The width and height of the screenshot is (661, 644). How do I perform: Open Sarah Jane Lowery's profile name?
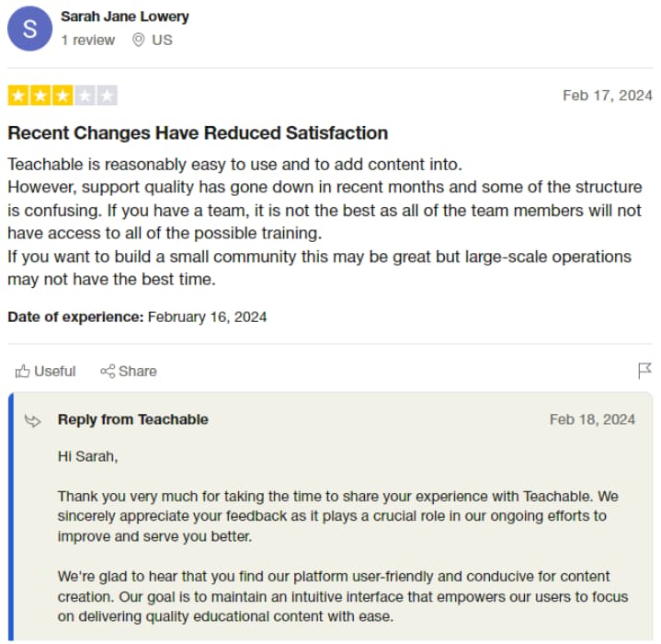[x=125, y=17]
